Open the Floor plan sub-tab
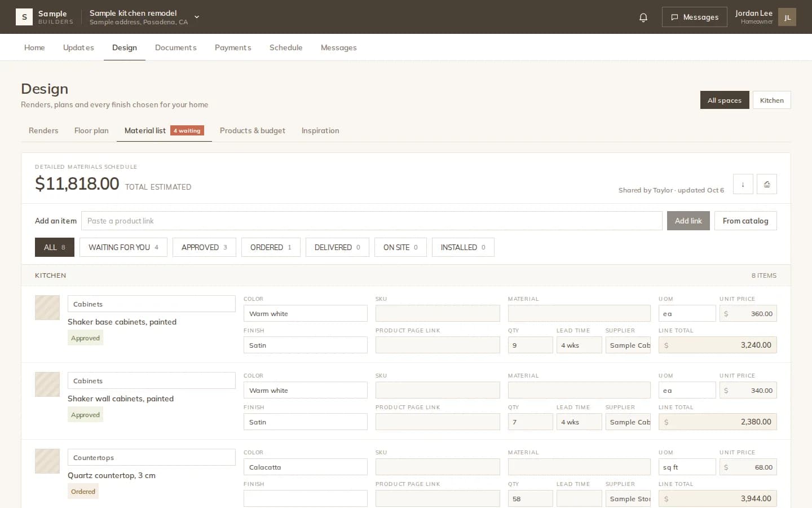812x508 pixels. tap(91, 130)
